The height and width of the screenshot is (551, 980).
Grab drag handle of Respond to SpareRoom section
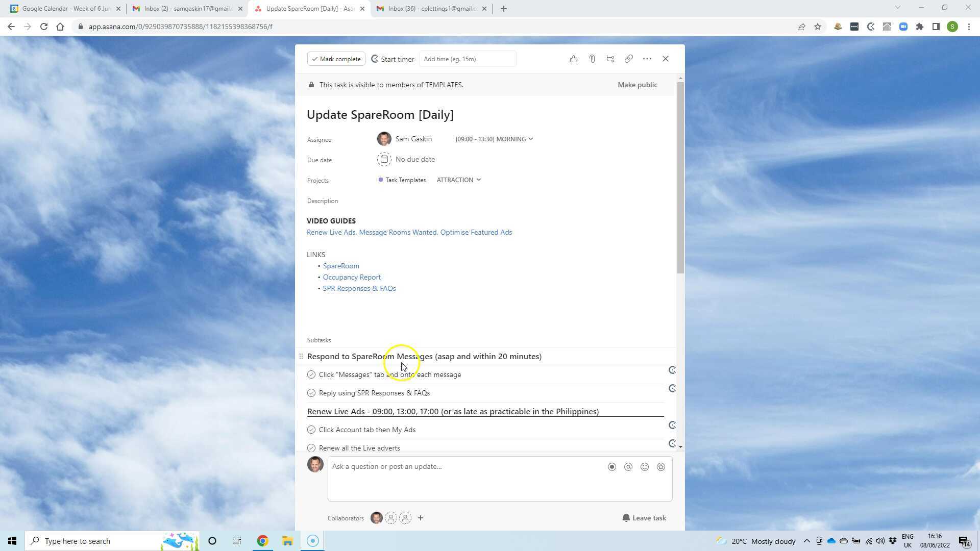tap(301, 356)
